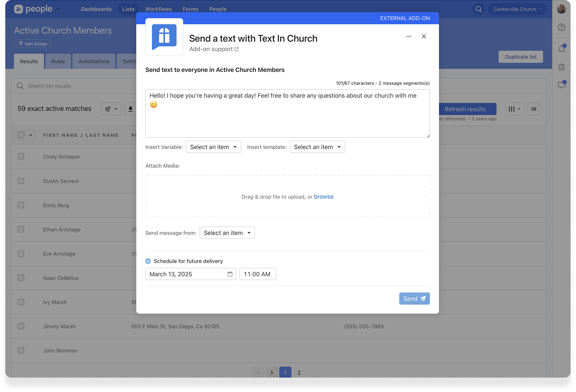Open the Dashboards menu item
The width and height of the screenshot is (576, 392).
point(96,9)
